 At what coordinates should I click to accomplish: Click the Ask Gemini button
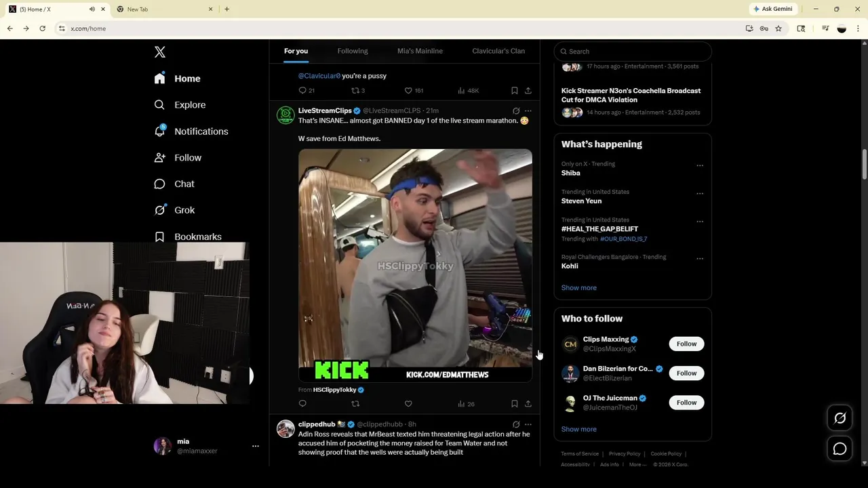click(x=773, y=9)
